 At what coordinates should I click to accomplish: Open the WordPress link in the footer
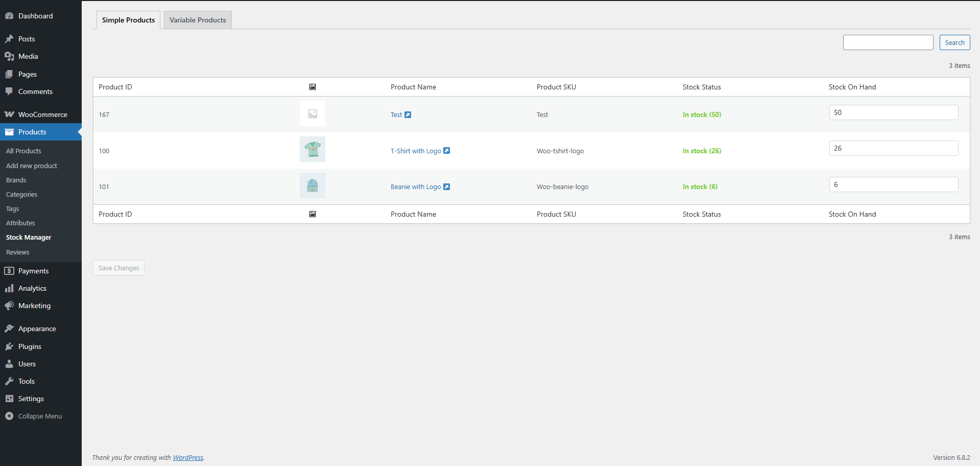tap(188, 458)
